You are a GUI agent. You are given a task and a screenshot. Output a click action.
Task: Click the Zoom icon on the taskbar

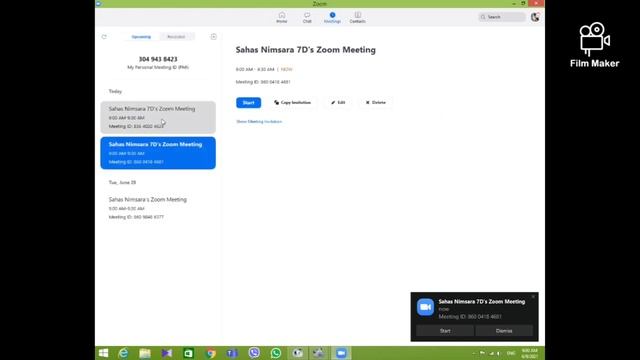341,353
